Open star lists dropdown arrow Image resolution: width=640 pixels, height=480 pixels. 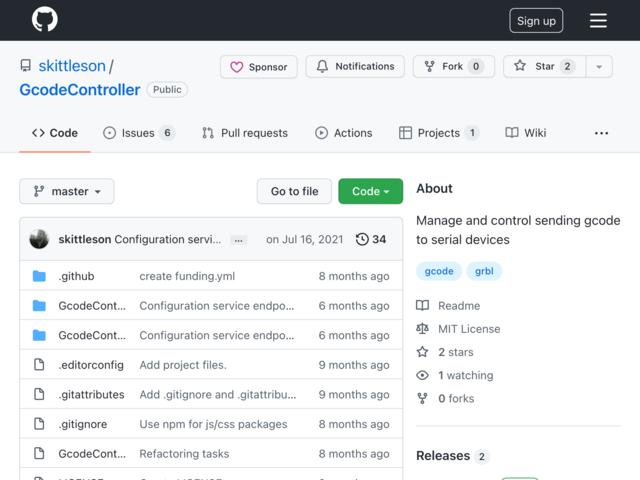(599, 67)
